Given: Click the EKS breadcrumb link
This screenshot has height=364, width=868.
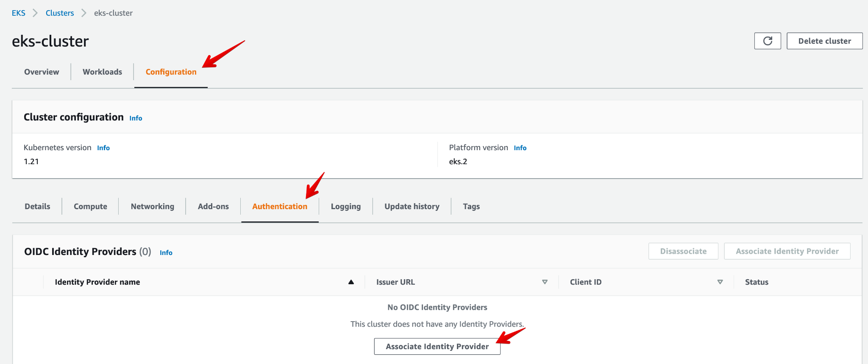Looking at the screenshot, I should (x=18, y=13).
